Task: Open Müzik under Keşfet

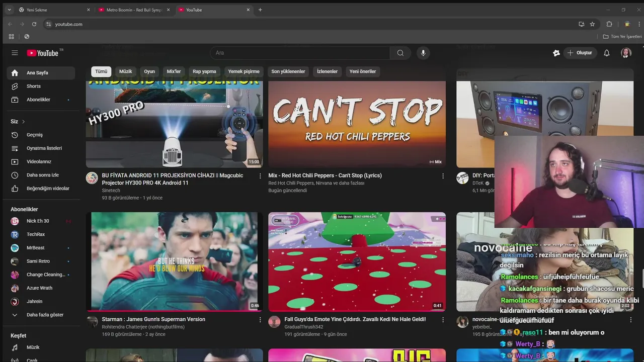Action: coord(41,347)
